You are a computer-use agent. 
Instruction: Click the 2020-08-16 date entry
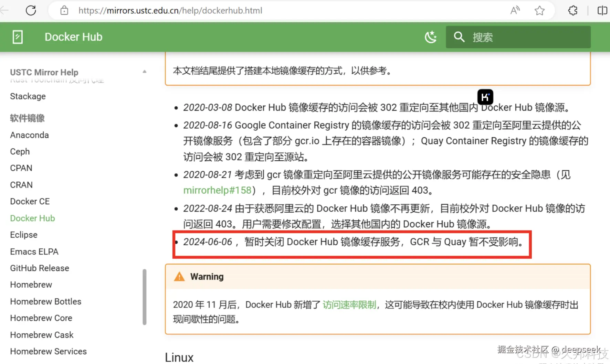(x=208, y=125)
